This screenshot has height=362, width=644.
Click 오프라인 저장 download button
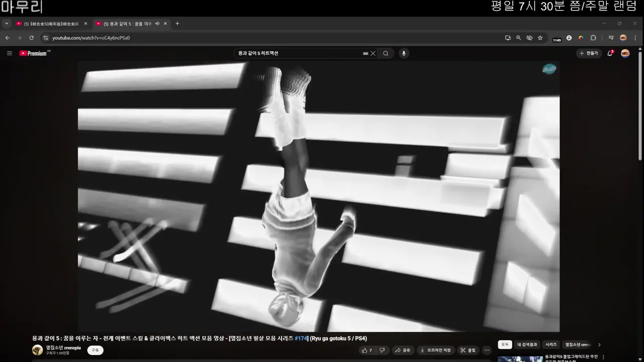(x=436, y=350)
